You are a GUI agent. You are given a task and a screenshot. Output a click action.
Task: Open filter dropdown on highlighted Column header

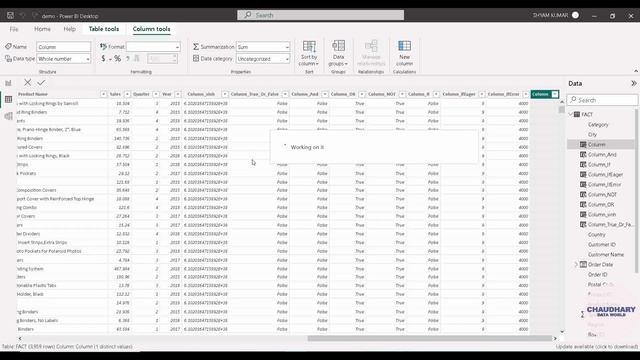pyautogui.click(x=555, y=94)
